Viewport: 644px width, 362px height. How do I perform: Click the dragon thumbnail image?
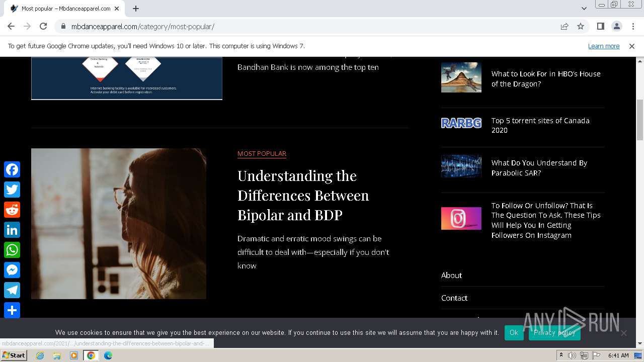pyautogui.click(x=461, y=77)
